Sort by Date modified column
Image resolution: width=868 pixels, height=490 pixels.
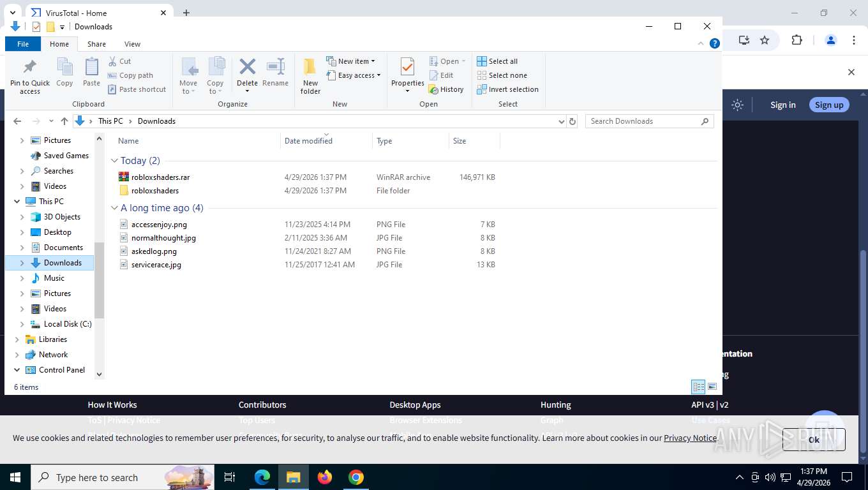click(326, 141)
